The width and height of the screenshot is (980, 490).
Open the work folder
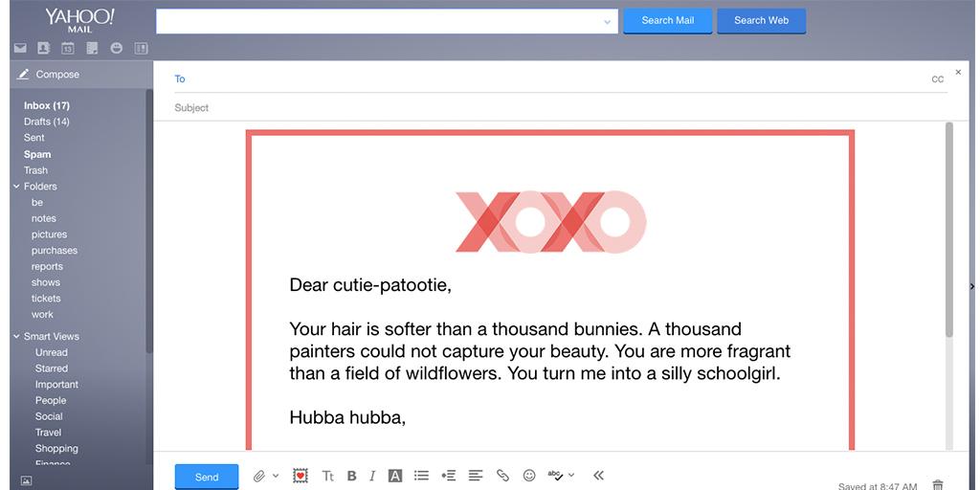point(42,314)
